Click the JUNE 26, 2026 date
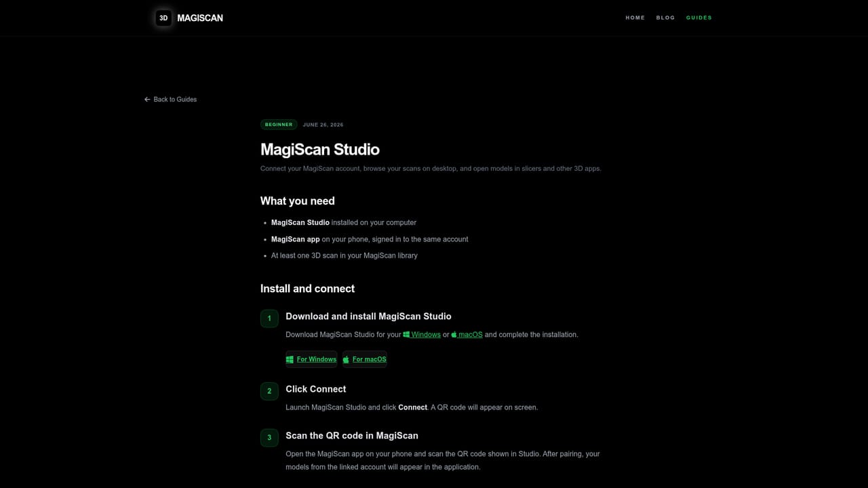The image size is (868, 488). 323,125
